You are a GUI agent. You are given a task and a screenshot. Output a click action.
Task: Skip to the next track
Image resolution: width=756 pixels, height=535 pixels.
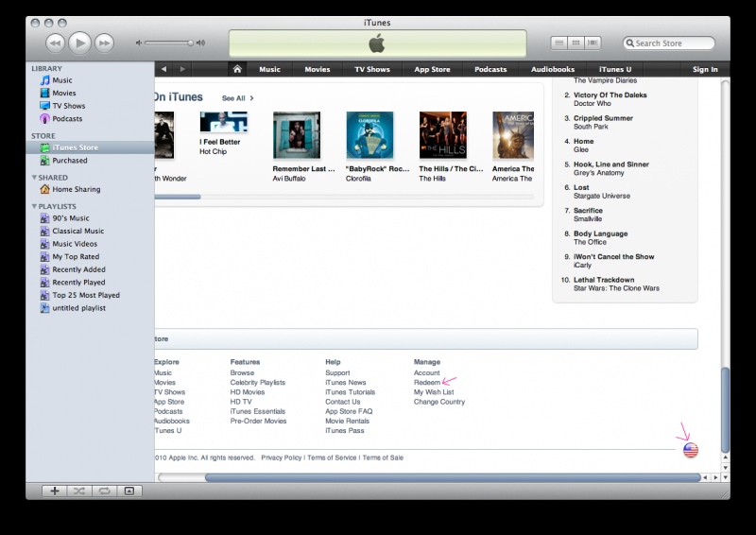[104, 43]
